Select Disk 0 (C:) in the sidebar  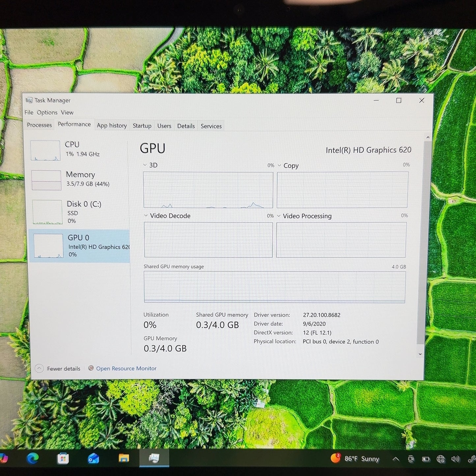(79, 212)
